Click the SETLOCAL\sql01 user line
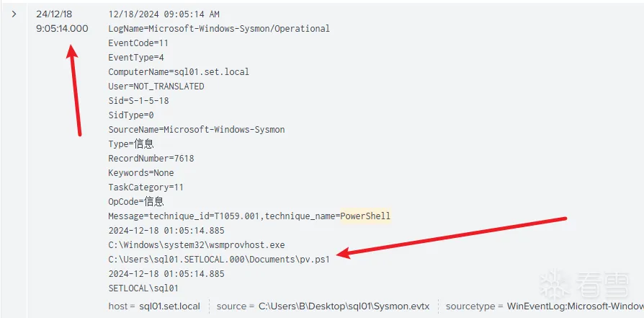 pos(143,288)
